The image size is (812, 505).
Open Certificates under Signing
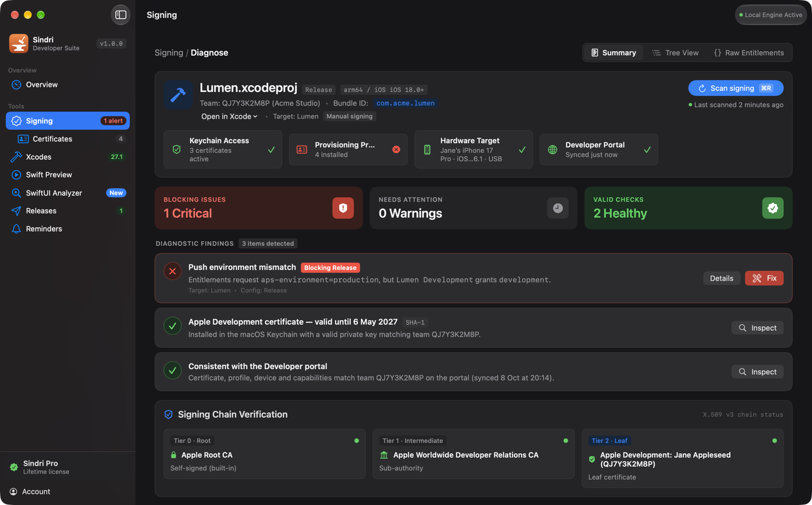click(68, 139)
